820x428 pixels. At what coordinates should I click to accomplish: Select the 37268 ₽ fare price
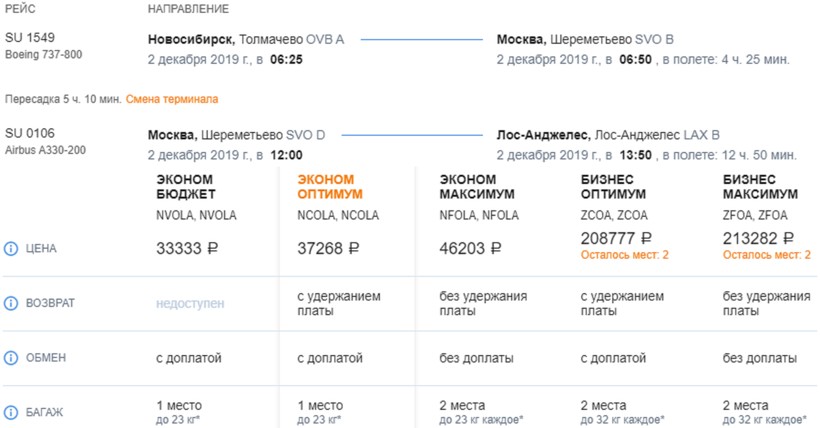coord(328,248)
